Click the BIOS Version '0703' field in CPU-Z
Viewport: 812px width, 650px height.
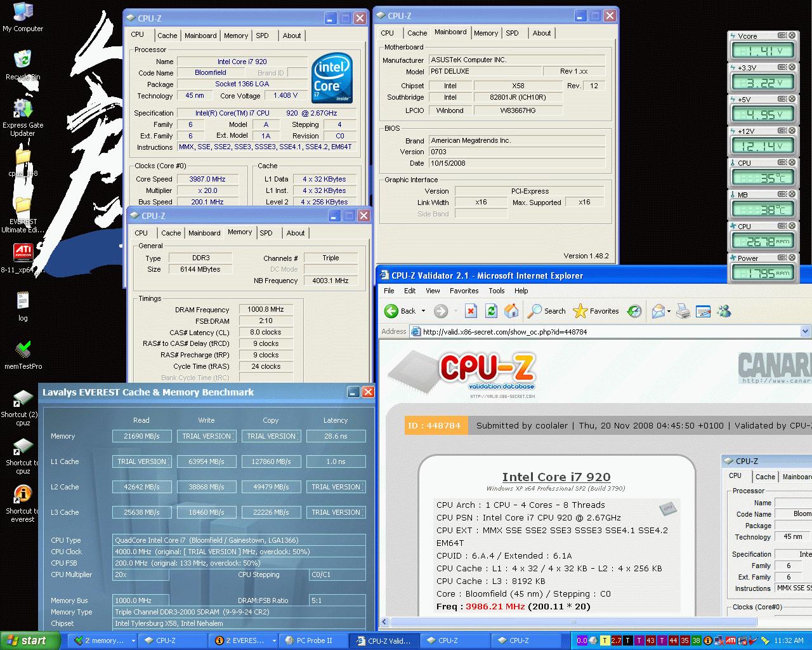pyautogui.click(x=517, y=152)
